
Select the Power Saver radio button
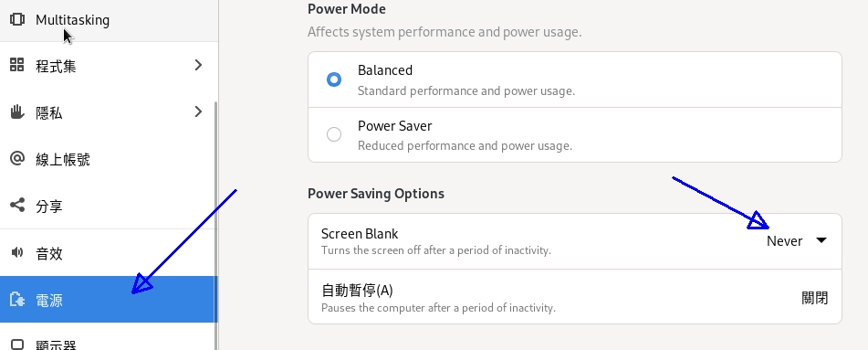pos(334,134)
